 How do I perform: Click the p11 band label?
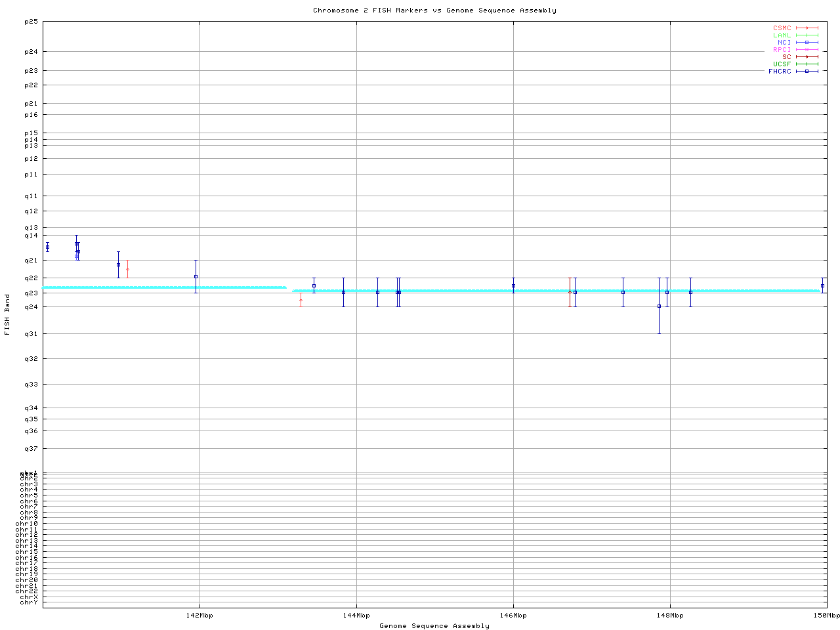[x=31, y=175]
